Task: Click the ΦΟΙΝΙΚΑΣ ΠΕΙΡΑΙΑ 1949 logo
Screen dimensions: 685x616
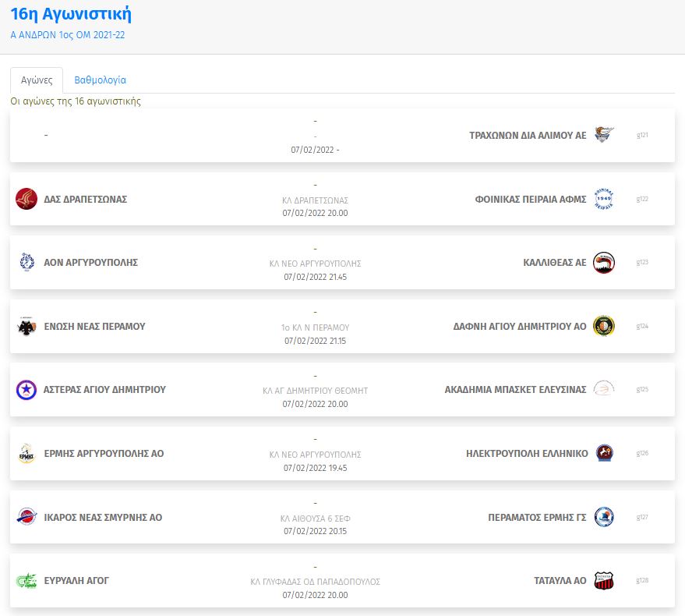Action: 603,199
